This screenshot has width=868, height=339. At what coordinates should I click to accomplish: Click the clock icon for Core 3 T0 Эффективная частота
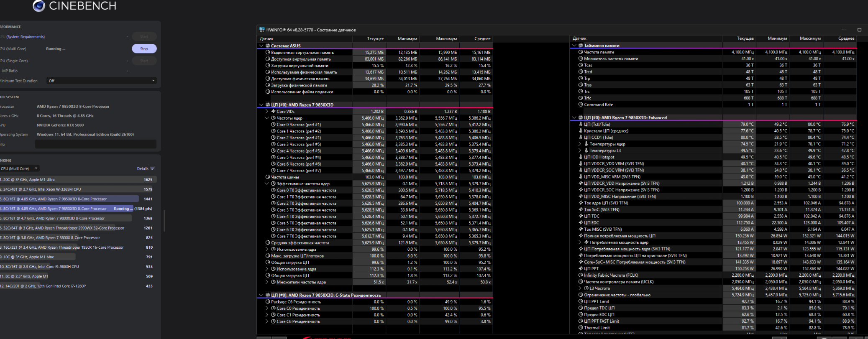pos(273,210)
